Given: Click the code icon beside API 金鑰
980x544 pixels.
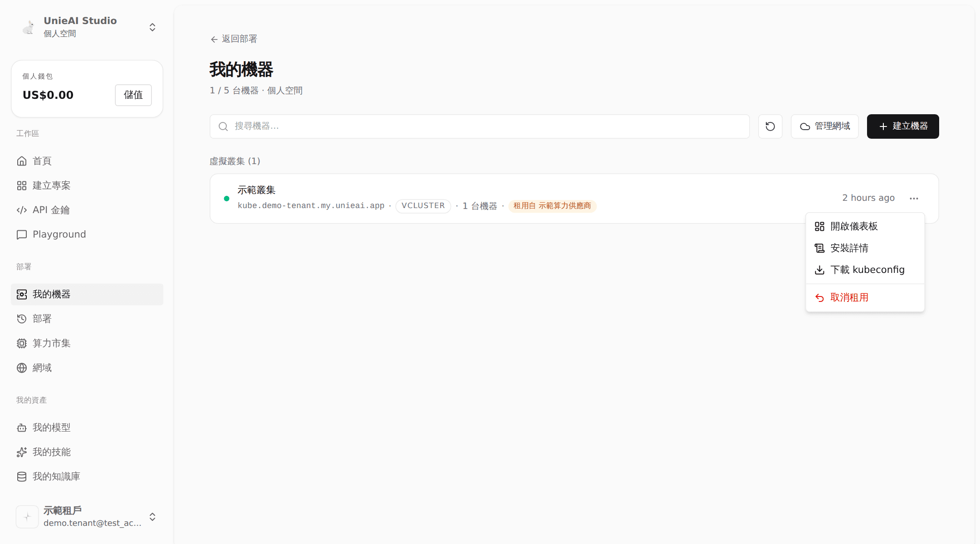Looking at the screenshot, I should [x=22, y=210].
